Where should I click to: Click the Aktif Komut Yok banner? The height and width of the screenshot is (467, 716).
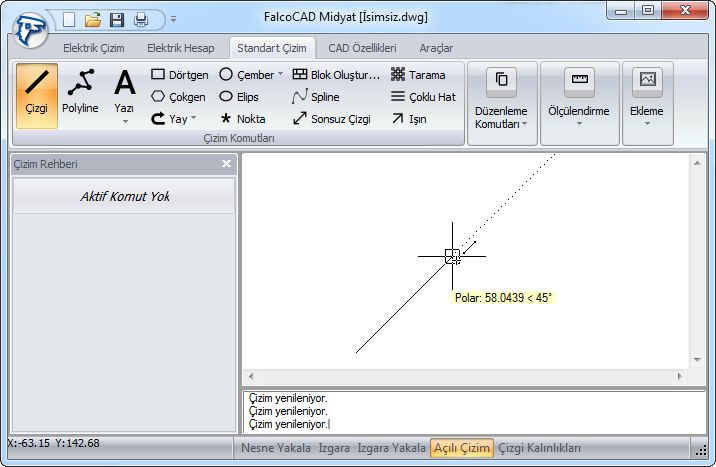coord(124,196)
